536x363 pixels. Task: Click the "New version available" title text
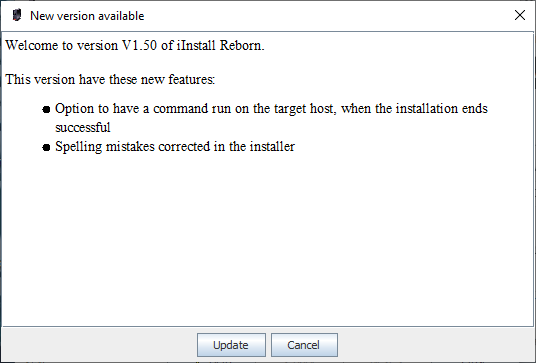(87, 16)
